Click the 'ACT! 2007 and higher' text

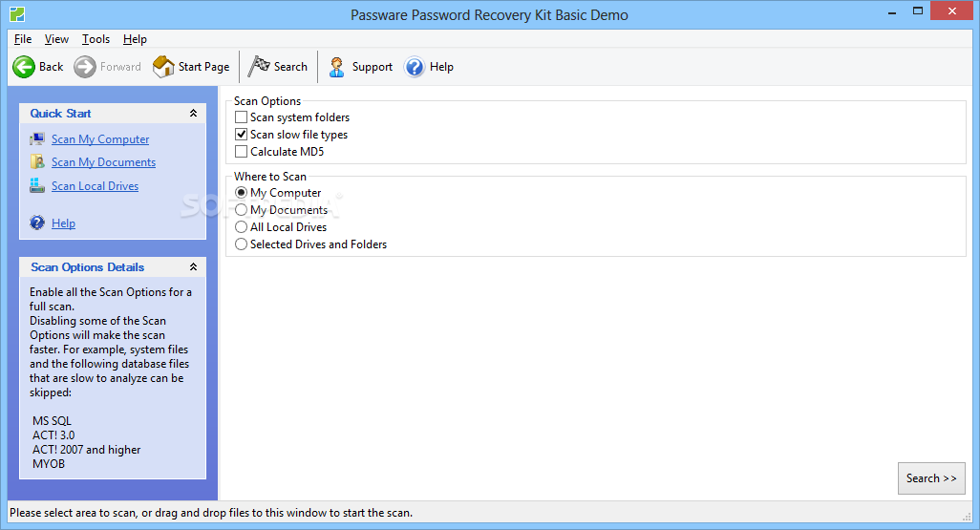pos(86,450)
